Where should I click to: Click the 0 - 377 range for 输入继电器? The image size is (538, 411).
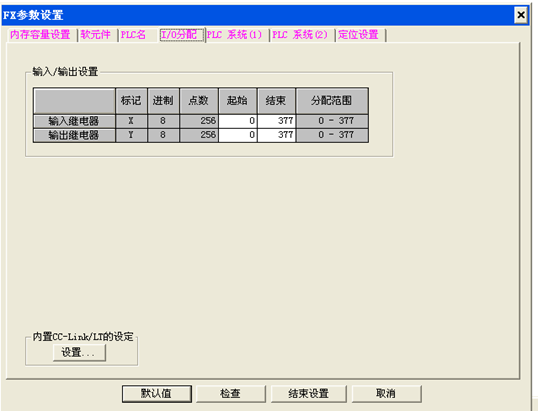pos(332,121)
